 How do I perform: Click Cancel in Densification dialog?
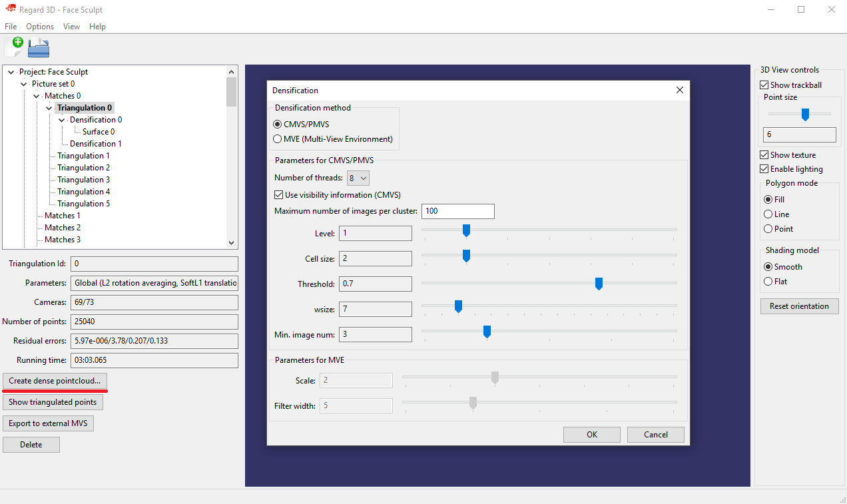tap(656, 435)
